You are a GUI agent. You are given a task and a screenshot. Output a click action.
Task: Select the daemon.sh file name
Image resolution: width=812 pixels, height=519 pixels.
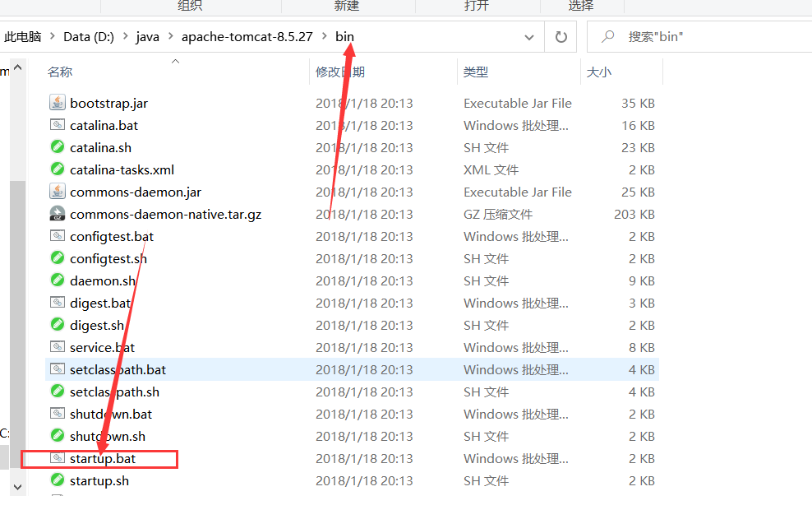[x=103, y=281]
